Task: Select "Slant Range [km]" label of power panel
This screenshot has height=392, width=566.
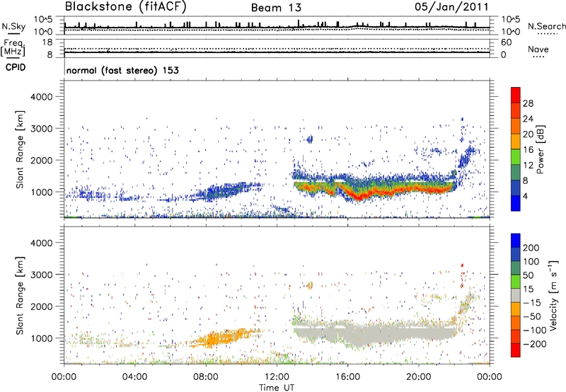Action: (20, 149)
